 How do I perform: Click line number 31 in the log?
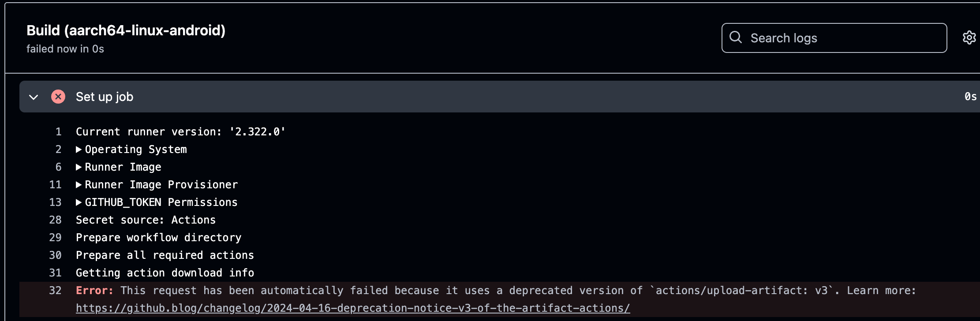coord(56,273)
